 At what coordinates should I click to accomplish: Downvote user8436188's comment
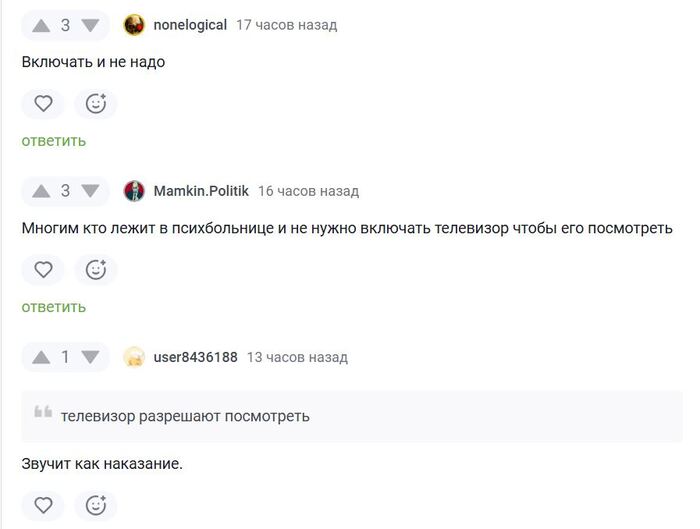click(x=90, y=357)
